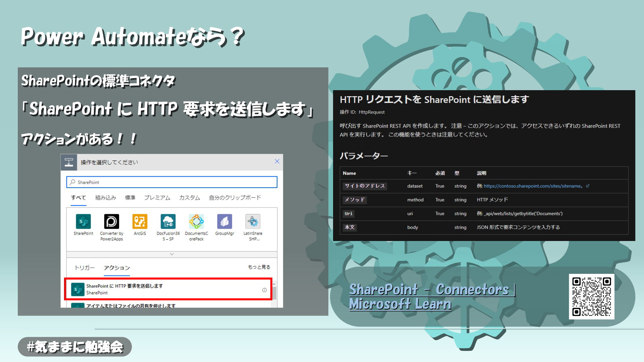Screen dimensions: 644x362
Task: Click the 本文 parameter name
Action: point(350,227)
